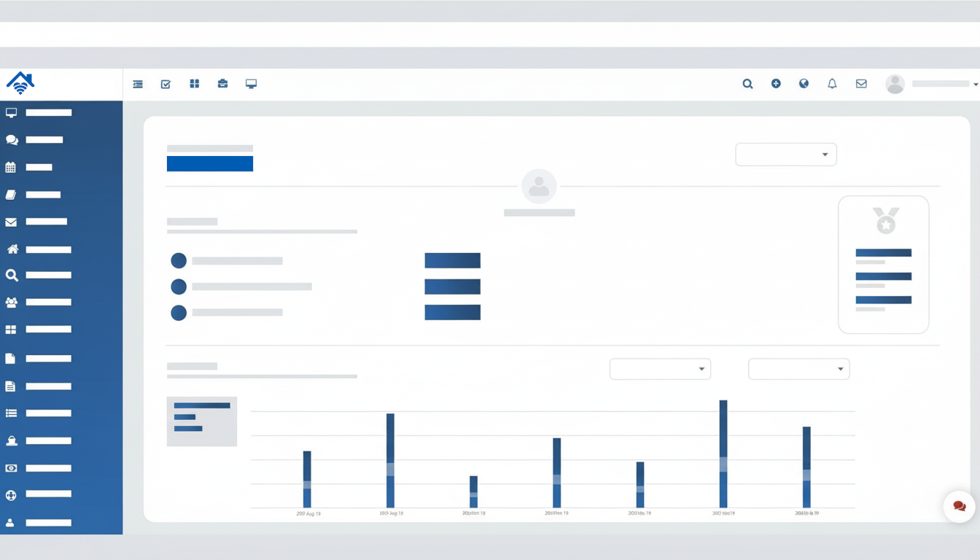The height and width of the screenshot is (560, 980).
Task: Open notifications bell icon
Action: click(832, 84)
